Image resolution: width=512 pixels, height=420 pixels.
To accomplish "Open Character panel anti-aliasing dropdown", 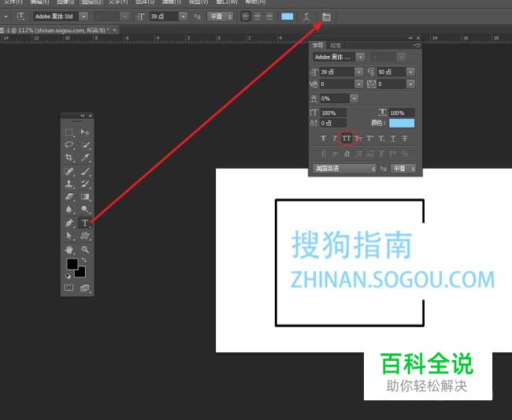I will (403, 169).
